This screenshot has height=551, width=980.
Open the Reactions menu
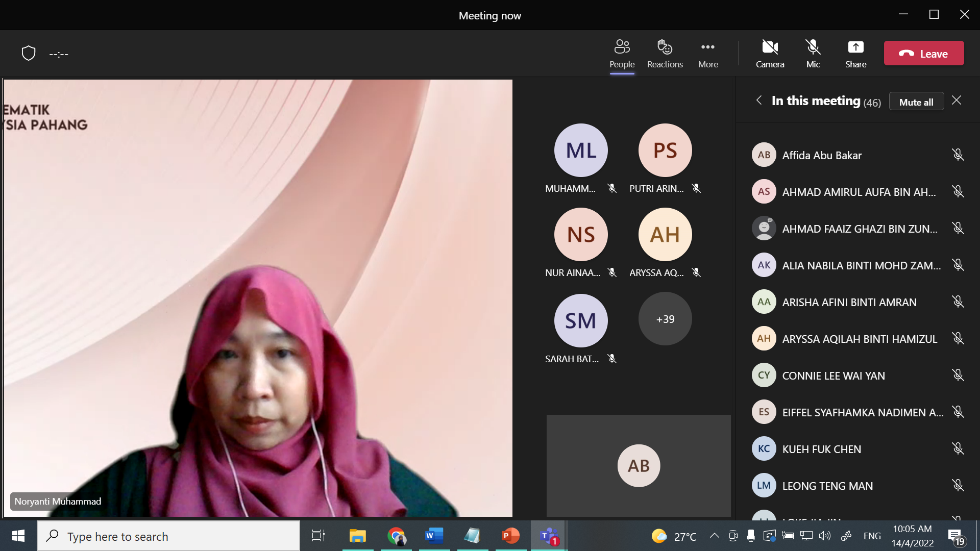pos(665,54)
